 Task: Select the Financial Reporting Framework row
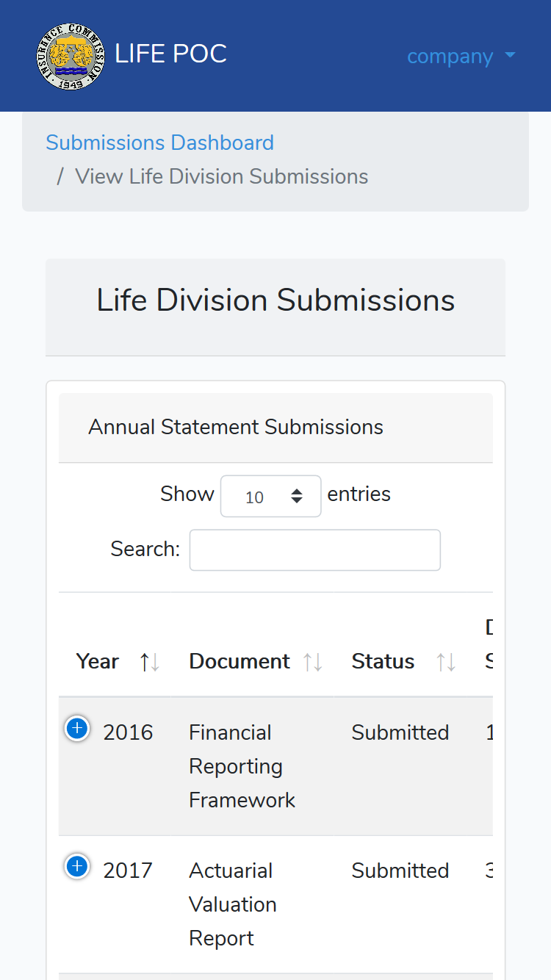(x=275, y=766)
